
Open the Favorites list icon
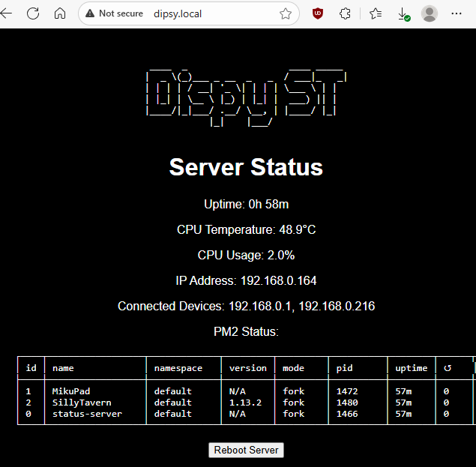[376, 13]
